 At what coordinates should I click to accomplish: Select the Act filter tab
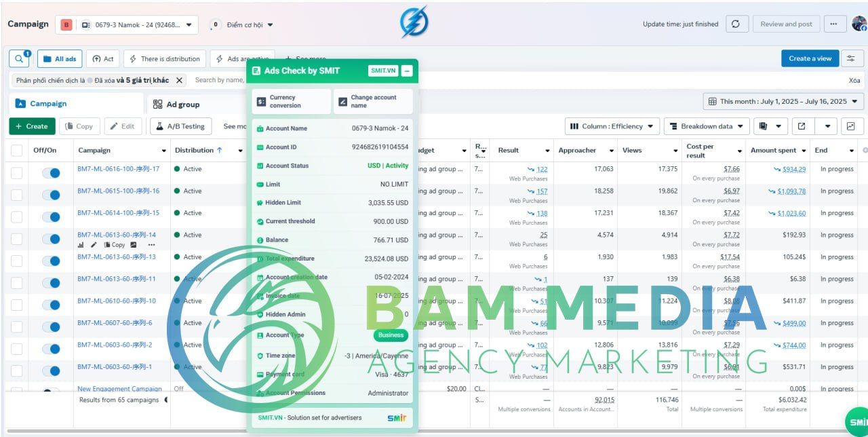pyautogui.click(x=103, y=59)
